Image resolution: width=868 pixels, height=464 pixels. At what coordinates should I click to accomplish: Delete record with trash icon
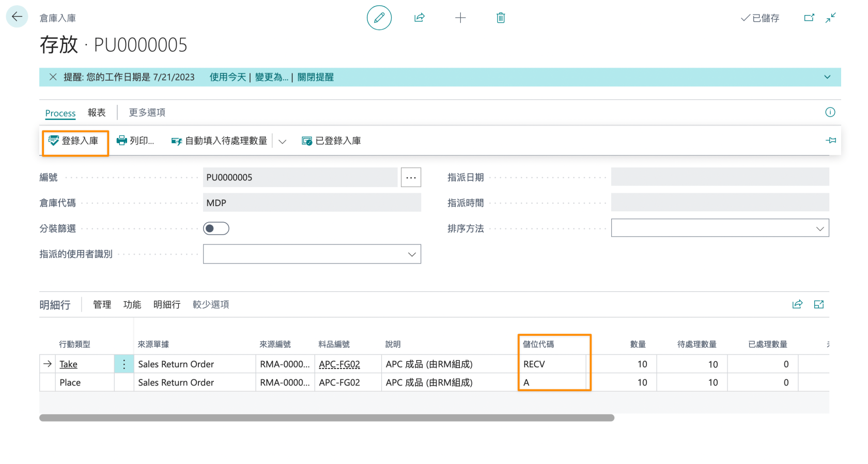click(x=501, y=18)
